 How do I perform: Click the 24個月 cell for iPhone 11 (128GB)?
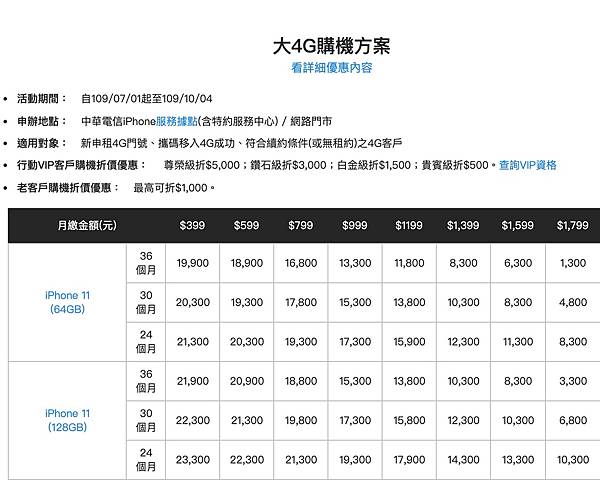click(x=146, y=460)
